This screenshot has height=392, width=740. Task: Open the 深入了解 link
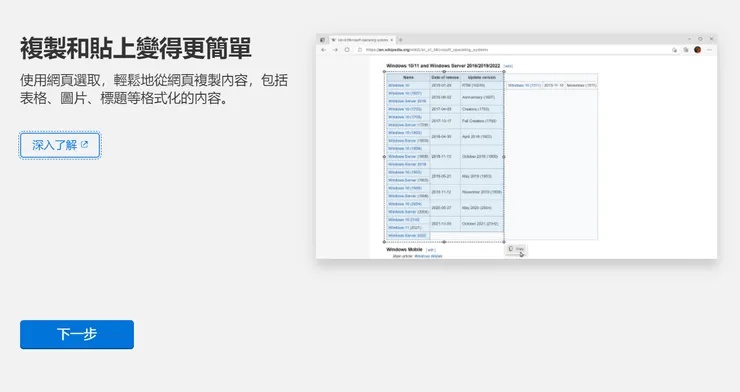[x=60, y=145]
